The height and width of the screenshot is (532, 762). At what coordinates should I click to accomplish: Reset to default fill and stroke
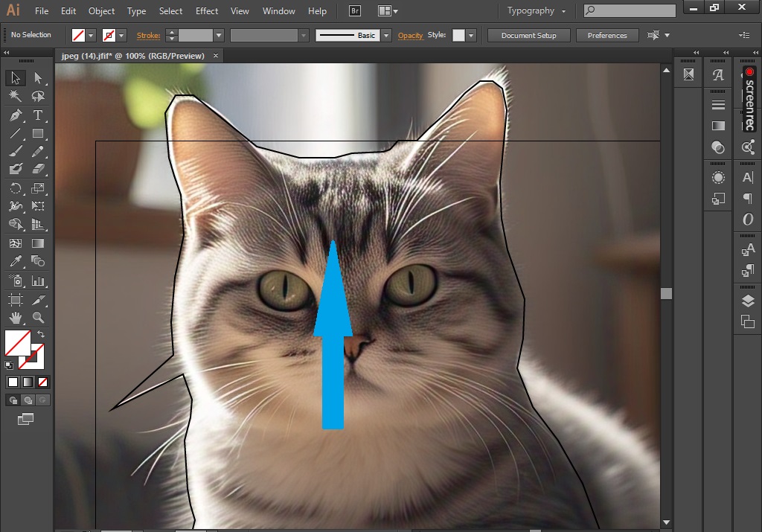(9, 365)
